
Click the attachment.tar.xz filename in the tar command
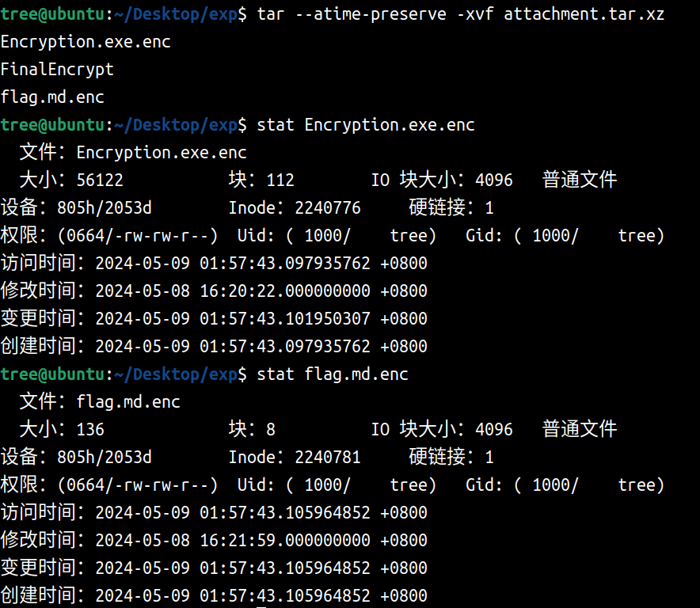[584, 14]
